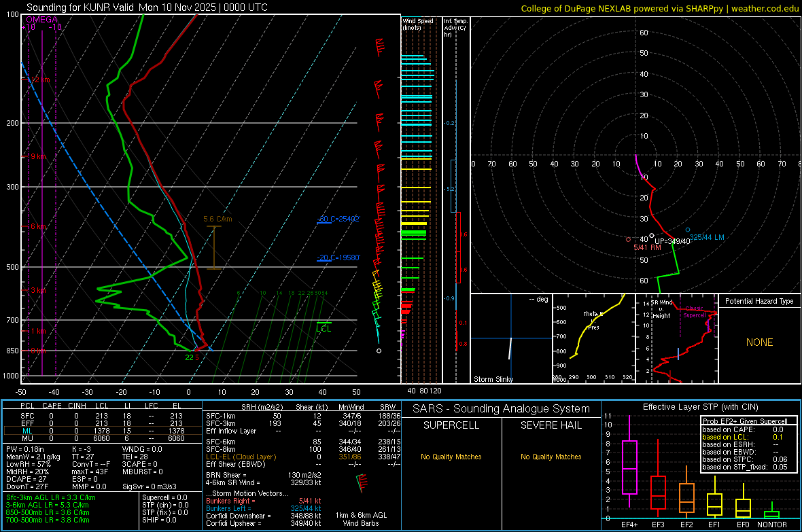Click the '325/44 LM' hodograph label
Image resolution: width=802 pixels, height=532 pixels.
(707, 237)
